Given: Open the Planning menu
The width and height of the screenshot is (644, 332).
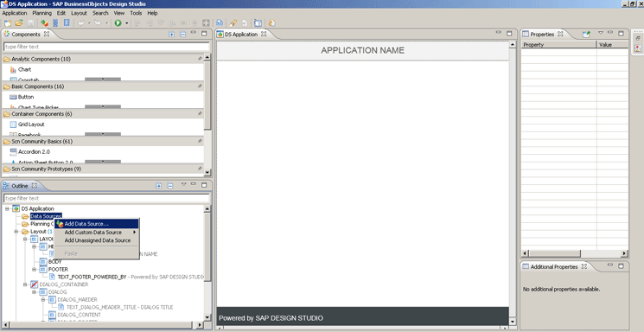Looking at the screenshot, I should click(x=41, y=13).
